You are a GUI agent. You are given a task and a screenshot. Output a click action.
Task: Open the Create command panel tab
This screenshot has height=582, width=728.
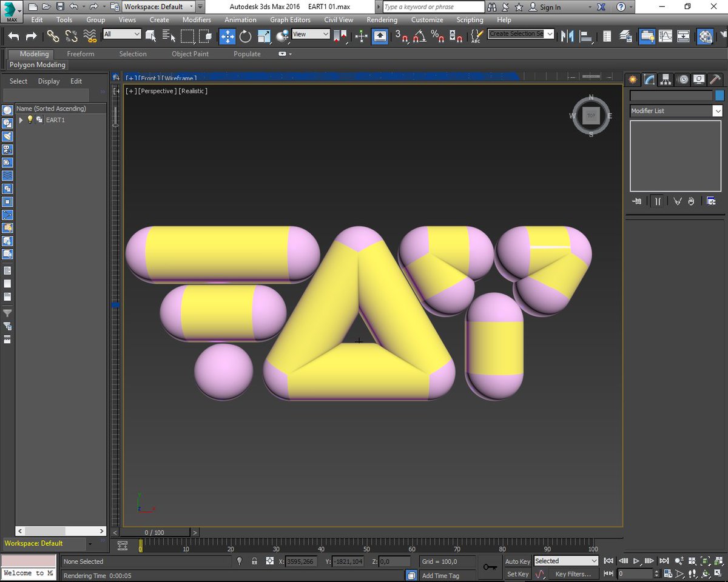[x=633, y=79]
